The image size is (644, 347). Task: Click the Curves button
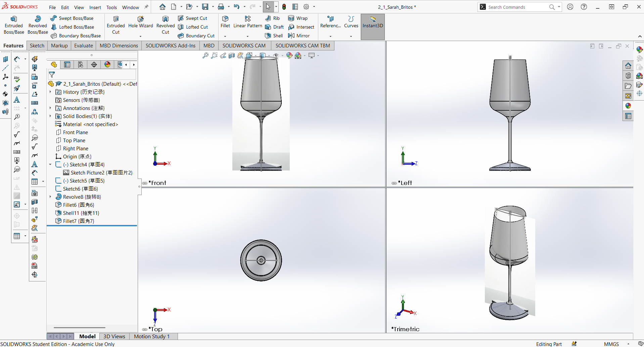click(351, 22)
